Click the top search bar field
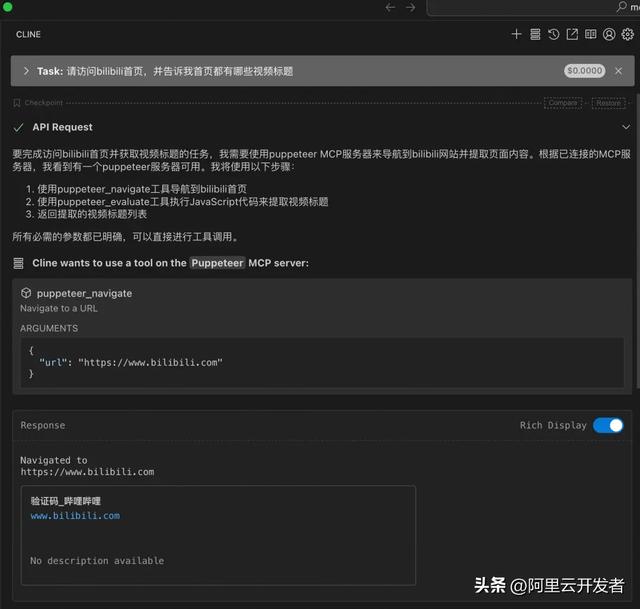The width and height of the screenshot is (640, 609). point(533,7)
